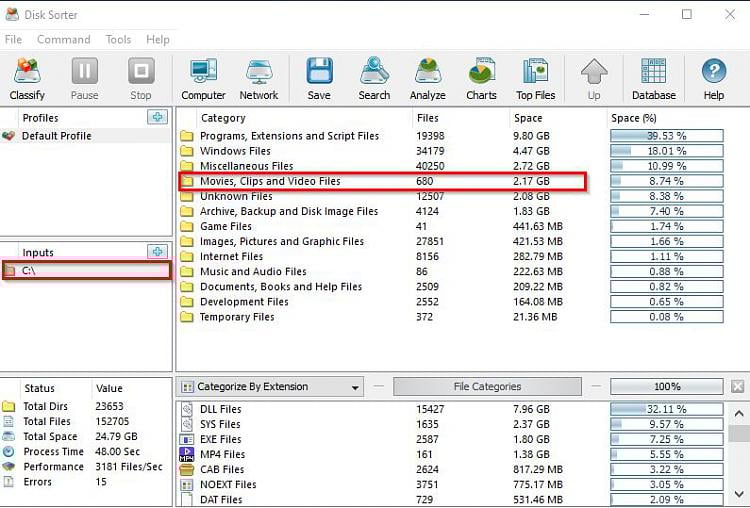Open the Search tool
The height and width of the screenshot is (508, 750).
tap(374, 78)
